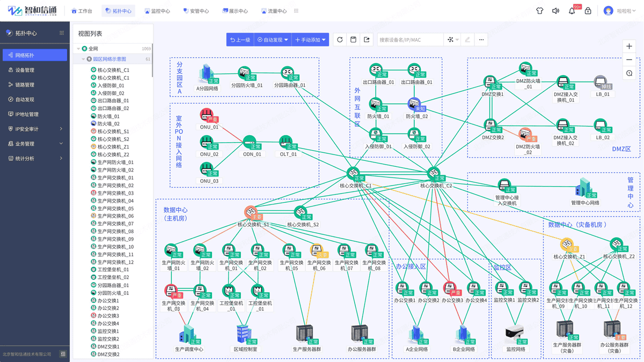Click the 上一级 back button
This screenshot has width=644, height=362.
point(240,40)
